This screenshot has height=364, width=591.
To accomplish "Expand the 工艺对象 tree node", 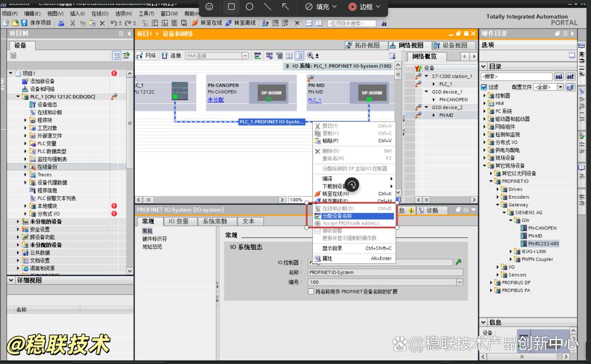I will click(26, 128).
